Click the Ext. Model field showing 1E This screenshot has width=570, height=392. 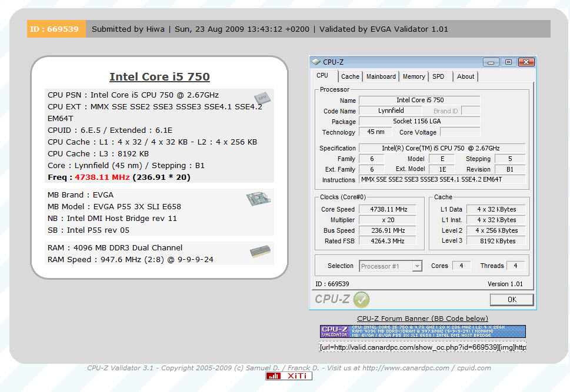point(442,169)
